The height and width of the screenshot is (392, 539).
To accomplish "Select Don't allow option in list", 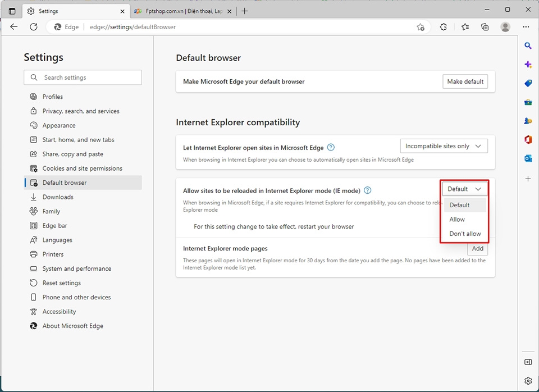I will click(464, 234).
